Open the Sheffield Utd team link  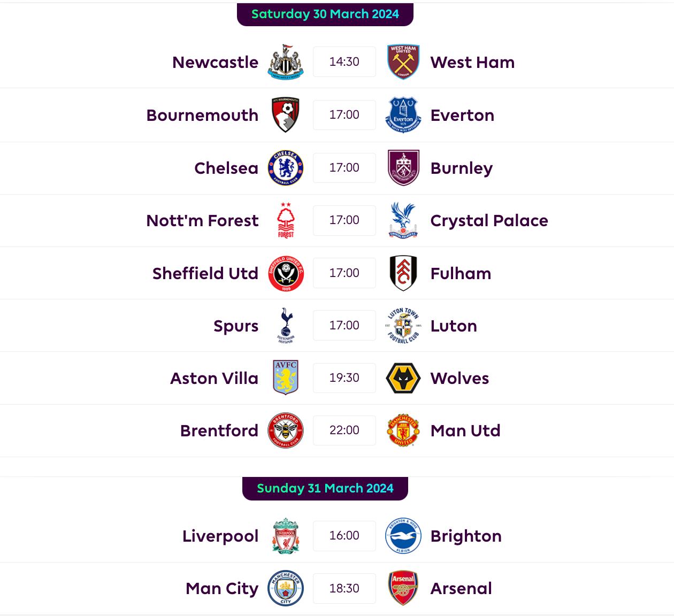click(x=205, y=273)
